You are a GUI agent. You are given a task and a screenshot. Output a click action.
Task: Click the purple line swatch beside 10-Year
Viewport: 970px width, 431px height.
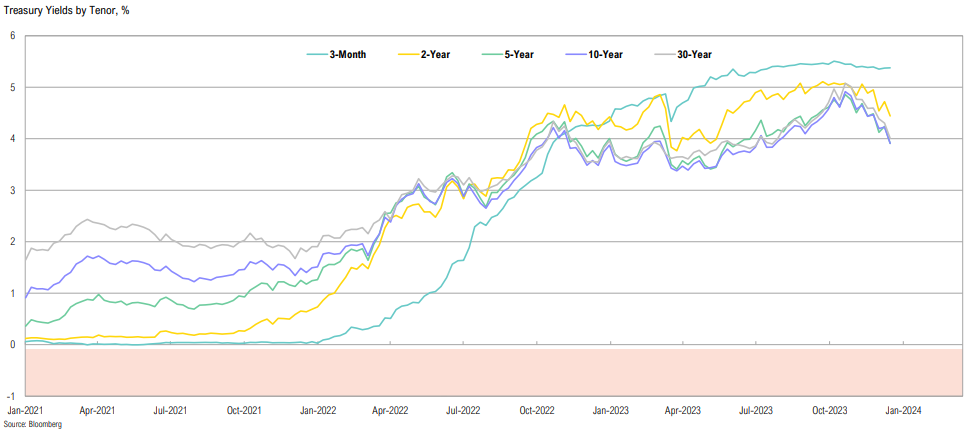tap(577, 54)
